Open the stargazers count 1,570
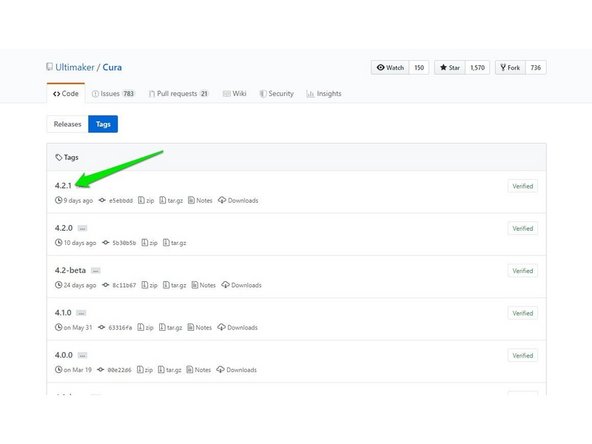Image resolution: width=592 pixels, height=444 pixels. pyautogui.click(x=478, y=68)
